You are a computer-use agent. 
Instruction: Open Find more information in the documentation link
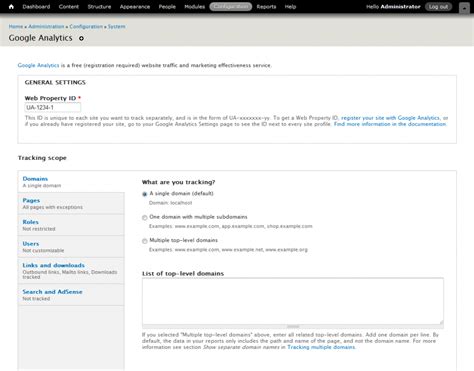coord(390,124)
